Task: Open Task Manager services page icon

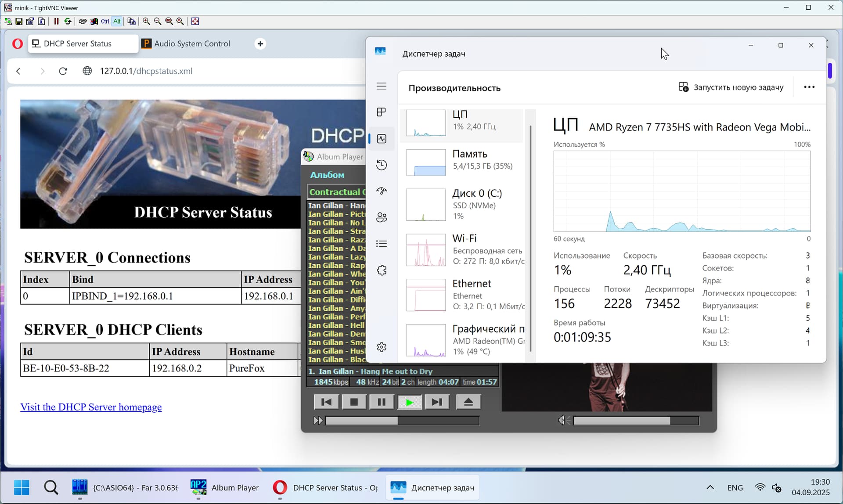Action: [381, 270]
